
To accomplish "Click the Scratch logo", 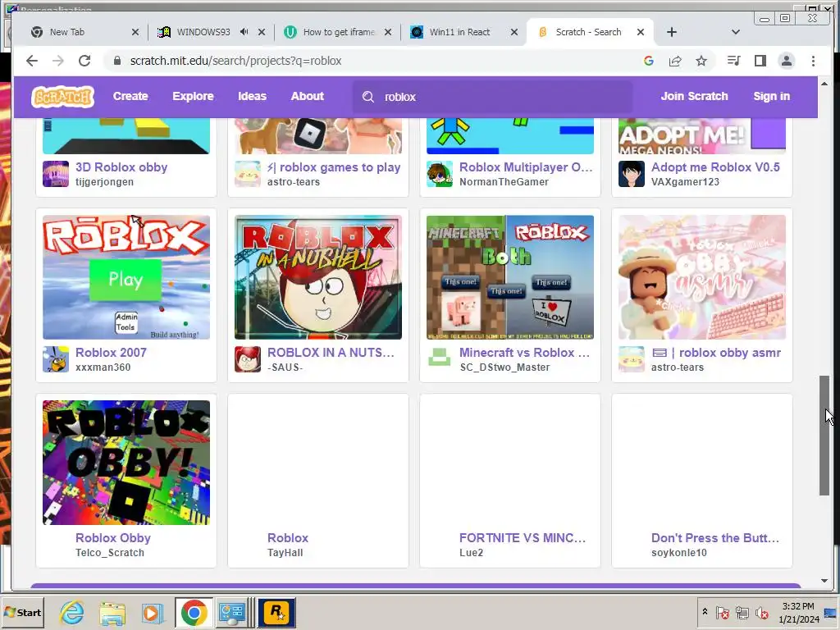I will coord(62,97).
